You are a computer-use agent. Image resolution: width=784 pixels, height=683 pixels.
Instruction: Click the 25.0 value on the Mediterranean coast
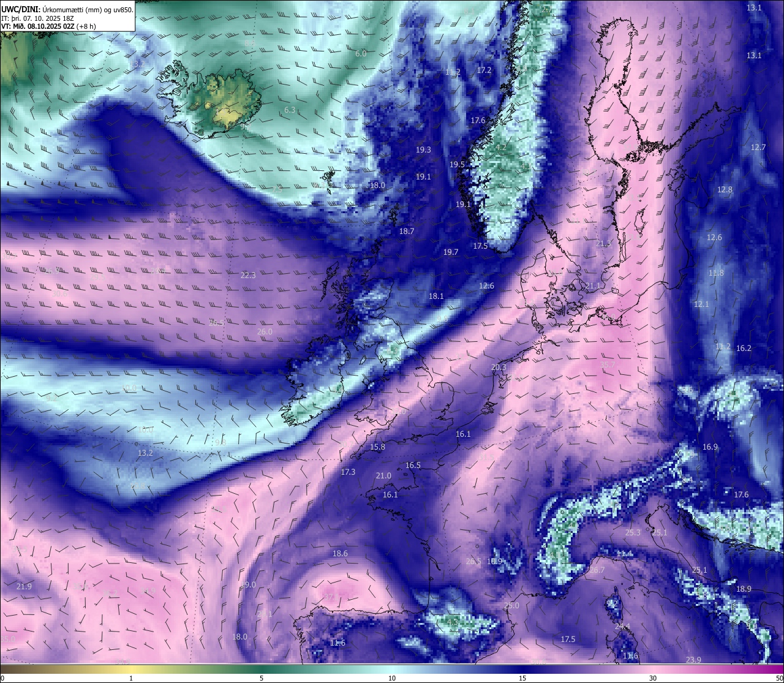(511, 606)
